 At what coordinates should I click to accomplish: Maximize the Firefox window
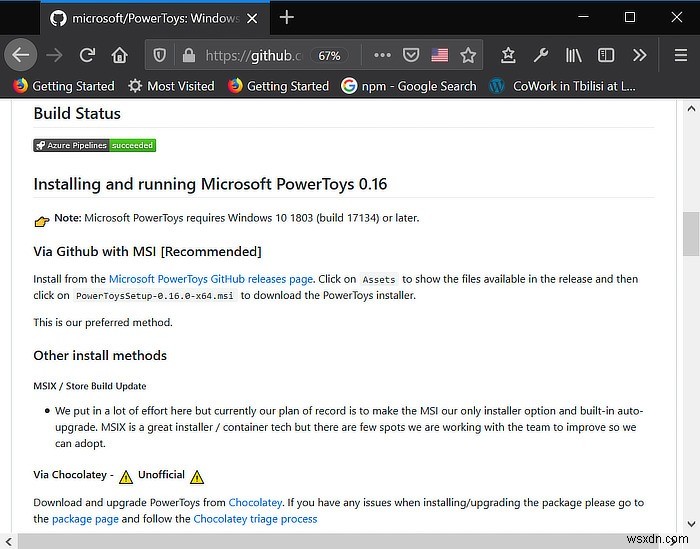click(x=629, y=17)
